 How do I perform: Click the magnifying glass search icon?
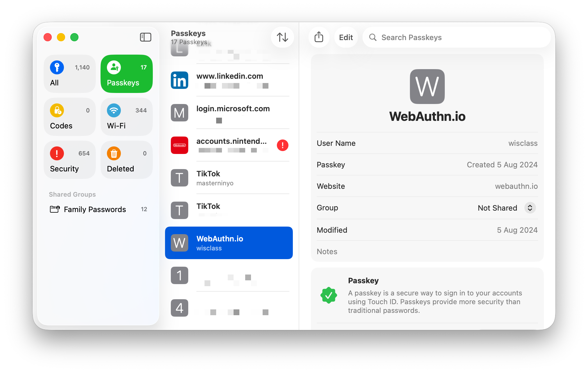[x=373, y=37]
